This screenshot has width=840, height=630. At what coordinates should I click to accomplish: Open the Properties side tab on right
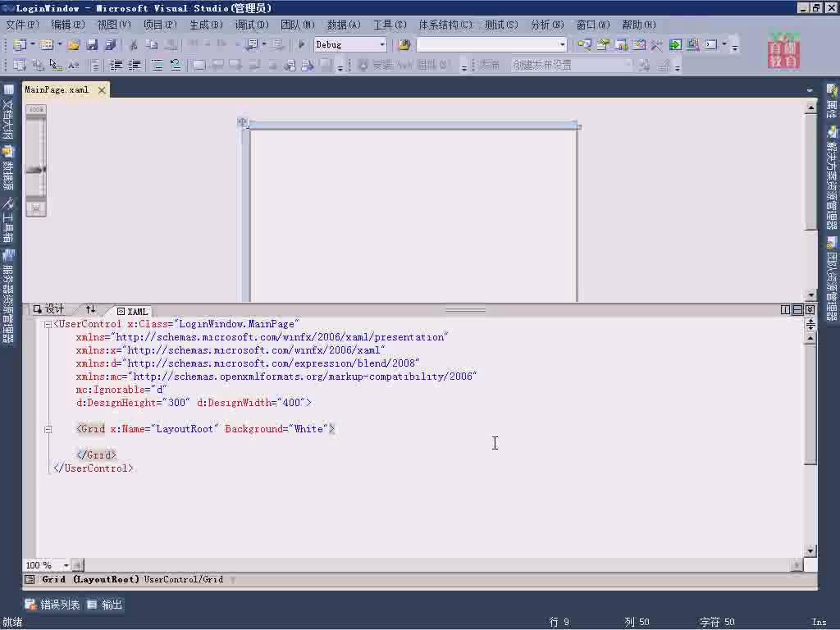click(832, 102)
